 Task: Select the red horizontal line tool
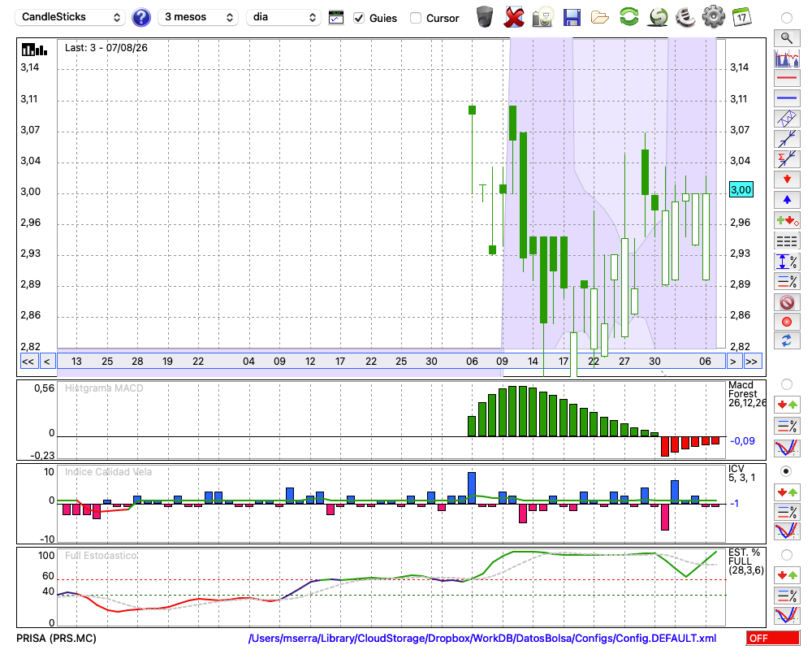[787, 78]
